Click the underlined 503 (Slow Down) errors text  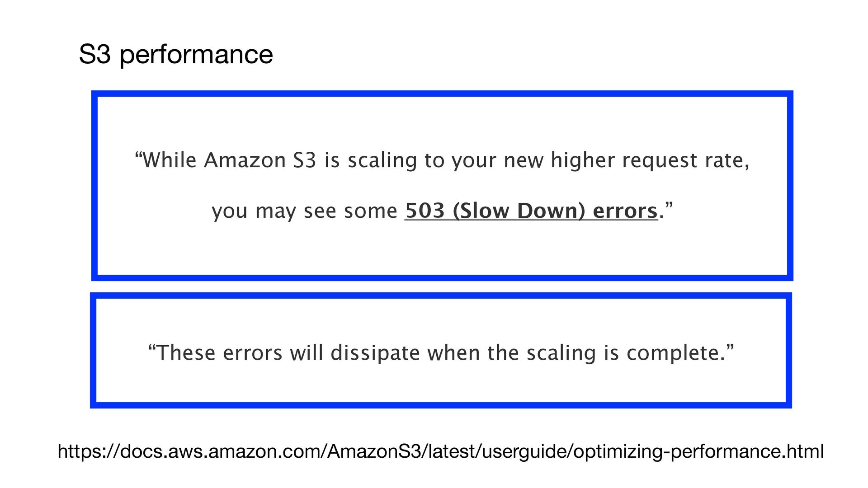click(531, 211)
